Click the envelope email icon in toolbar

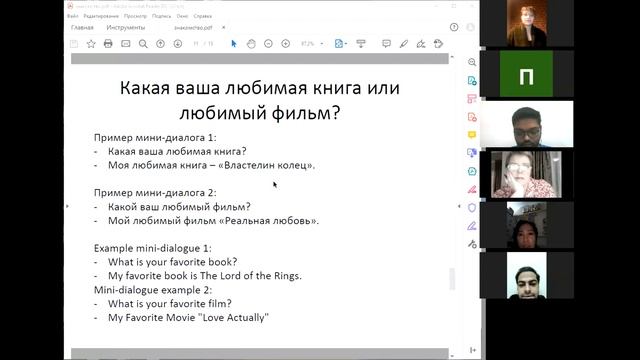[126, 44]
